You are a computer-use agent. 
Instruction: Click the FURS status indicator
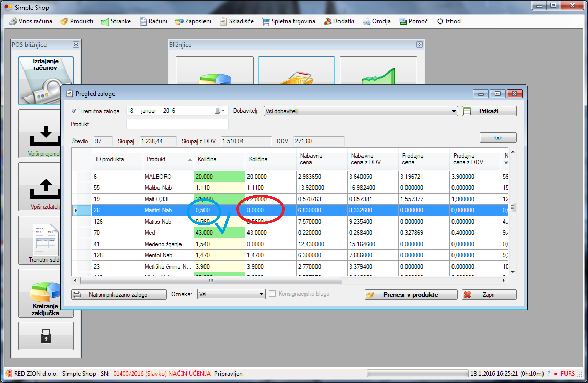[x=568, y=374]
